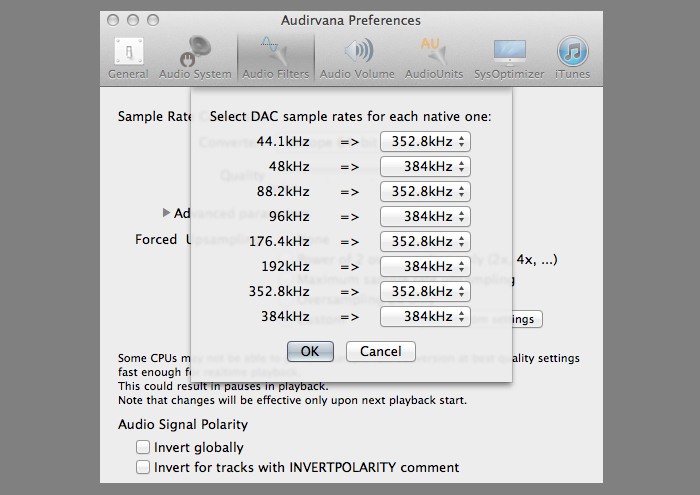Open DAC rate dropdown for 48kHz
Screen dimensions: 700x495
(425, 166)
